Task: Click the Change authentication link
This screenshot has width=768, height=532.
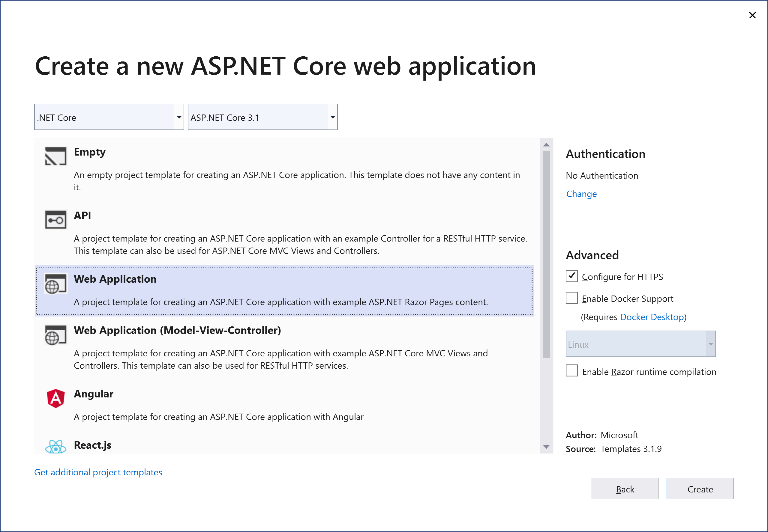Action: (581, 194)
